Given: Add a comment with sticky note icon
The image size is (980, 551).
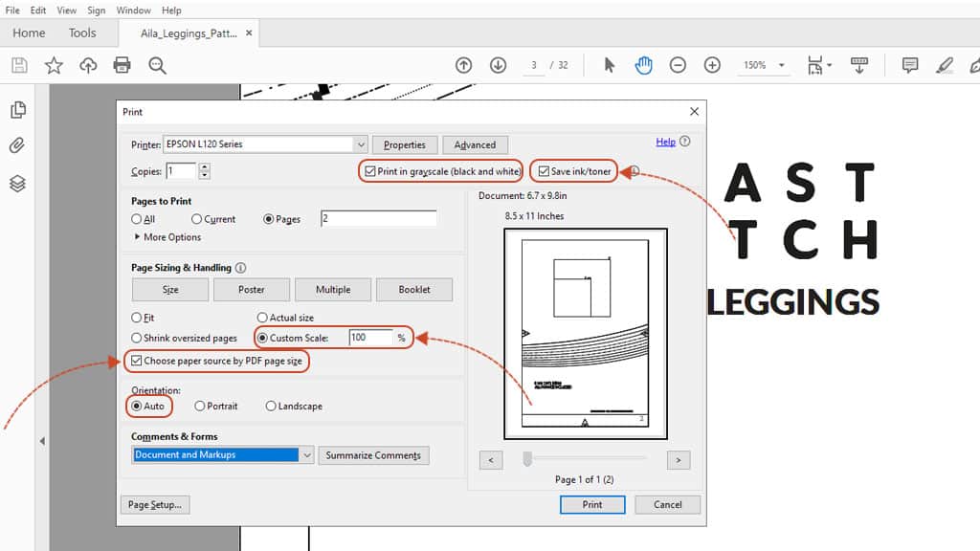Looking at the screenshot, I should click(910, 65).
